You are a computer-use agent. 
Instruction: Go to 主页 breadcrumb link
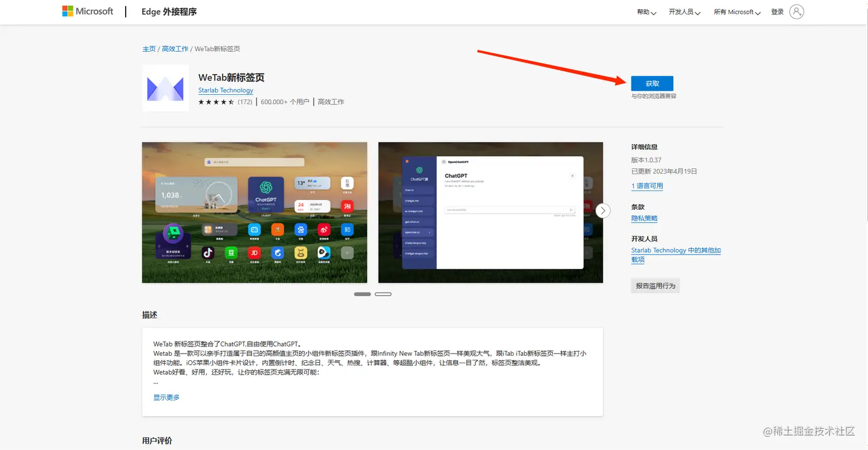[149, 49]
